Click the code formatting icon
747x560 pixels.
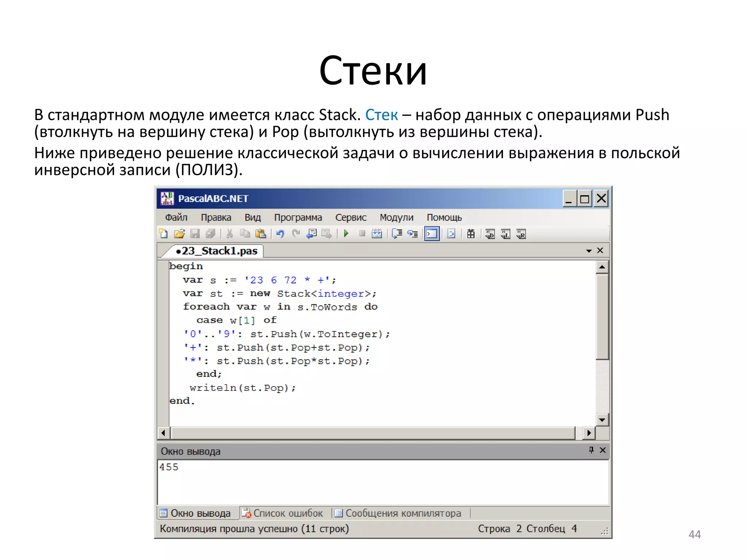point(451,234)
